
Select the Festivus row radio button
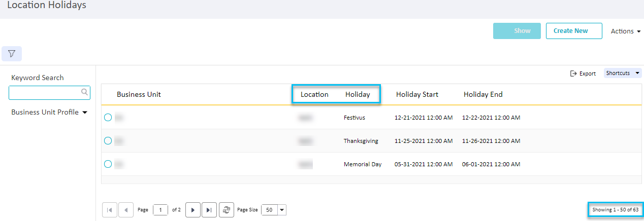108,118
